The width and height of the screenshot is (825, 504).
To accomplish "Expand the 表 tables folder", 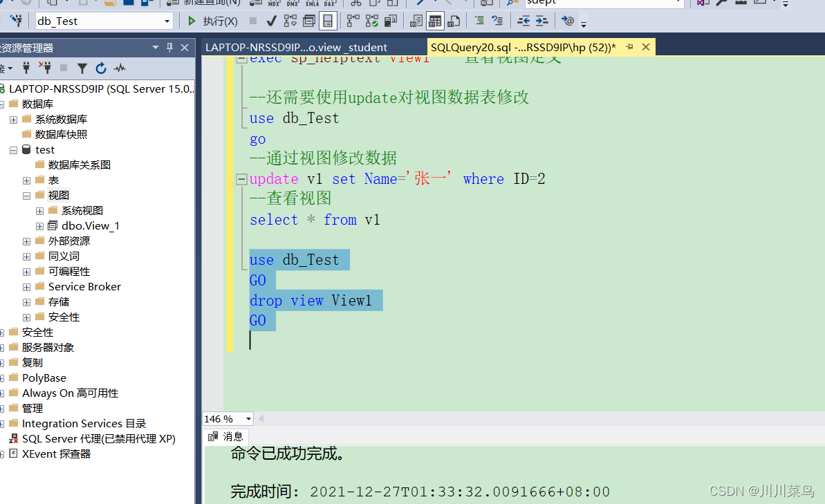I will pyautogui.click(x=26, y=180).
